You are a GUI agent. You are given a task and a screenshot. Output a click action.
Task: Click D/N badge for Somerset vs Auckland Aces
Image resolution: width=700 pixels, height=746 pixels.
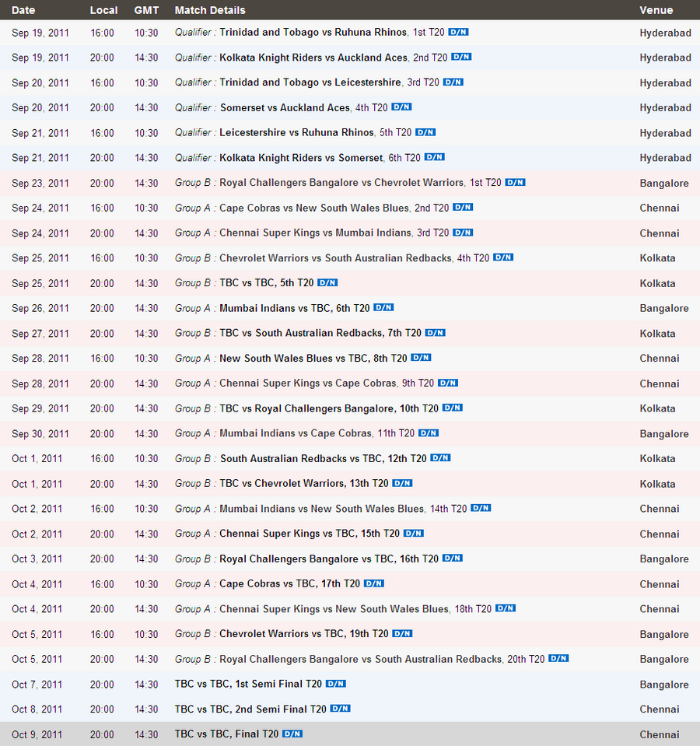401,107
